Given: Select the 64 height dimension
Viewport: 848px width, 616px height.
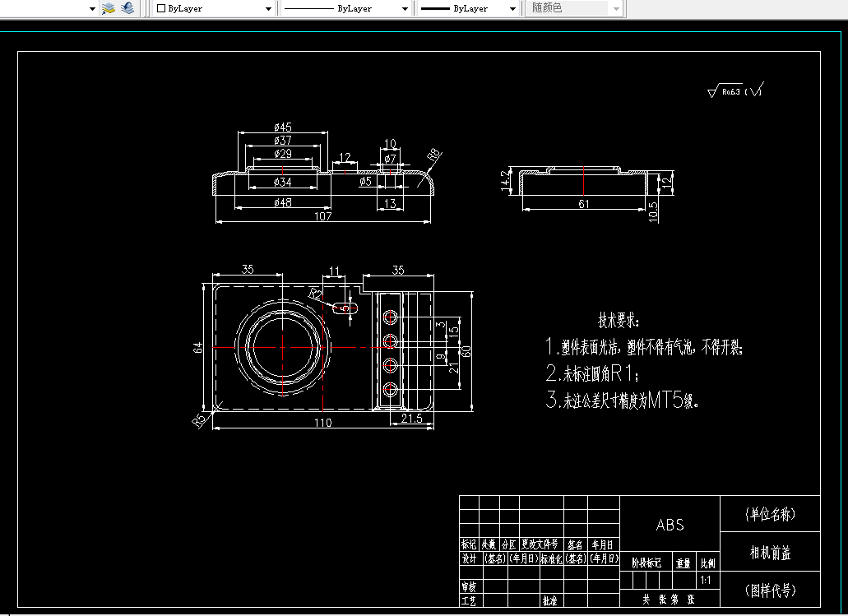Looking at the screenshot, I should (x=198, y=348).
